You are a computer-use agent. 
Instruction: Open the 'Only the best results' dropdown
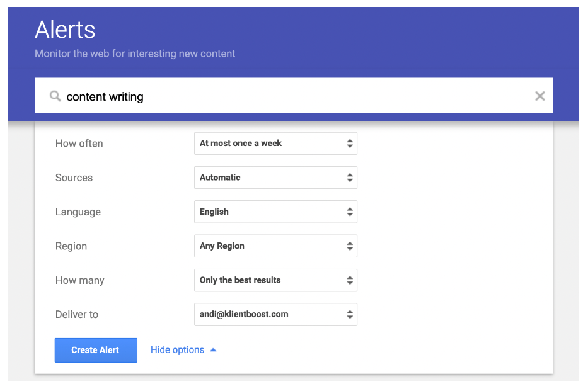click(x=275, y=280)
